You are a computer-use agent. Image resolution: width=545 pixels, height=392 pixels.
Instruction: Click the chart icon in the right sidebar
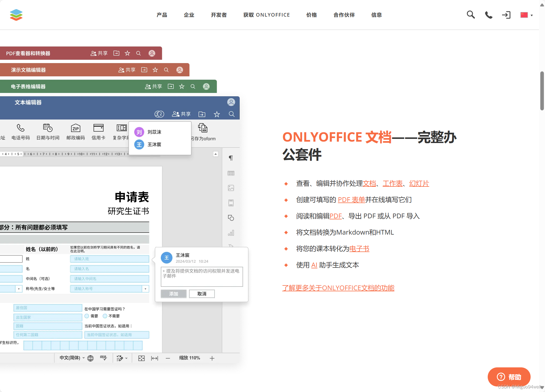[x=231, y=233]
